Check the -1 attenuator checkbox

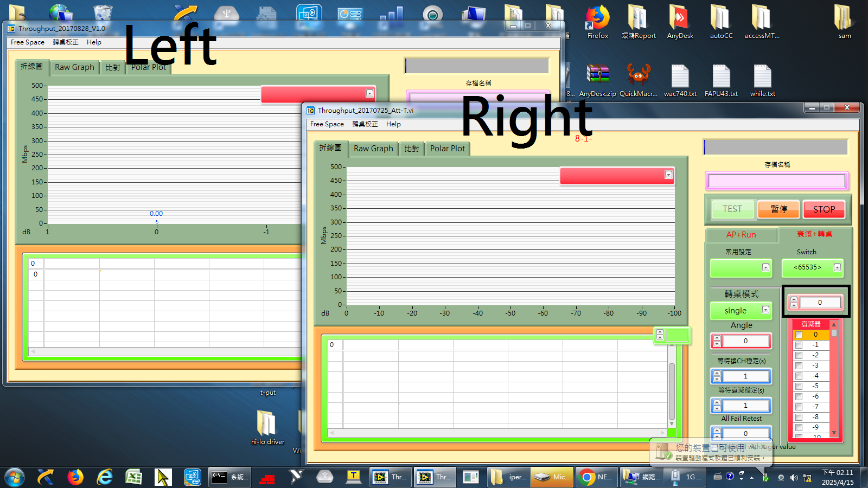click(799, 345)
